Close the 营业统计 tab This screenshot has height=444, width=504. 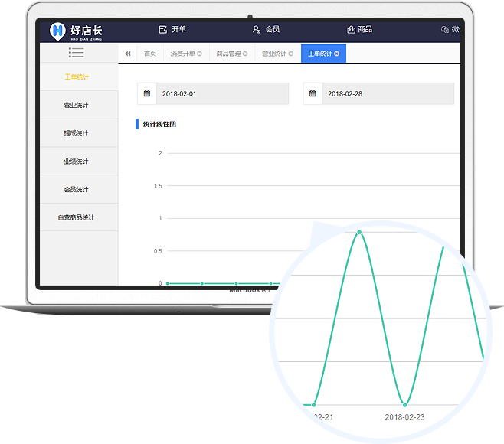click(291, 54)
